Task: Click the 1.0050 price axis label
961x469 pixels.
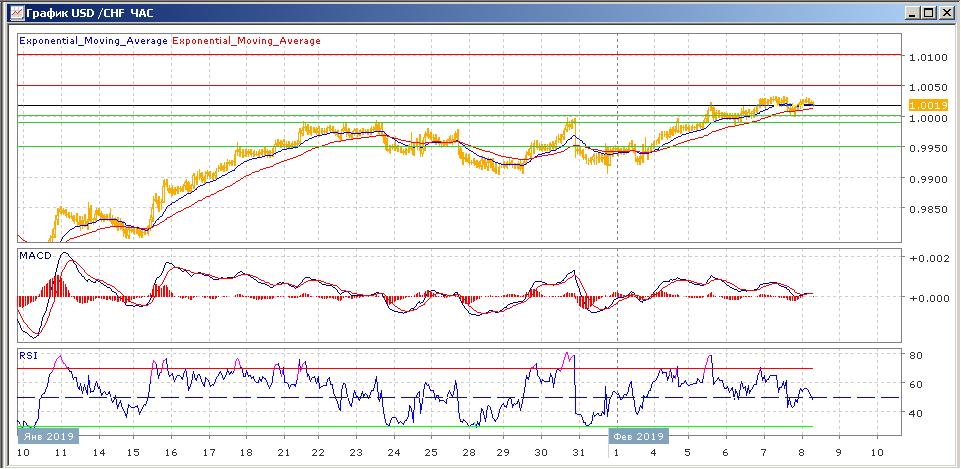Action: point(928,88)
